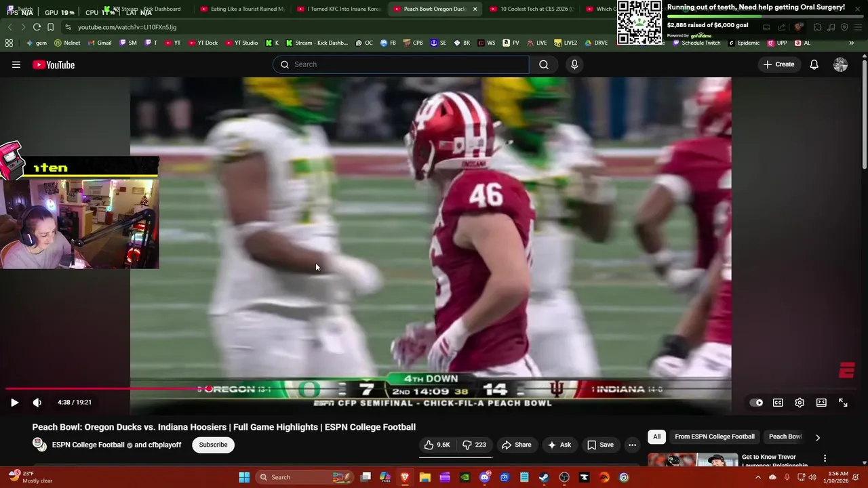Open YouTube notifications bell

click(814, 64)
